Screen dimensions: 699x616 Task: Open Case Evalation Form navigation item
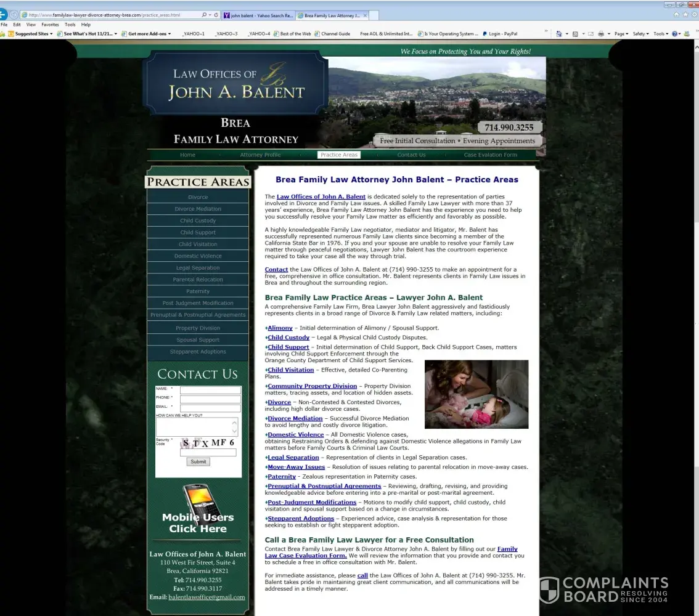tap(491, 155)
